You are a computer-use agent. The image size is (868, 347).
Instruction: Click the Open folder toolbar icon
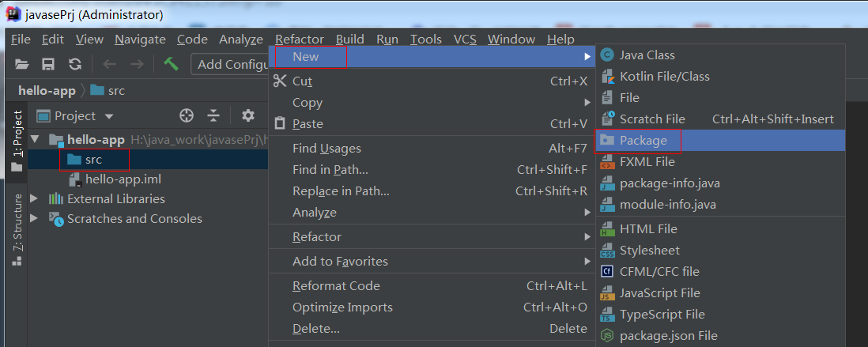click(x=22, y=64)
